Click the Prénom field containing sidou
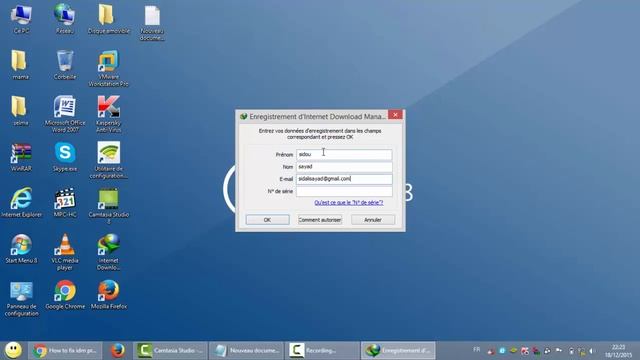640x360 pixels. coord(344,154)
